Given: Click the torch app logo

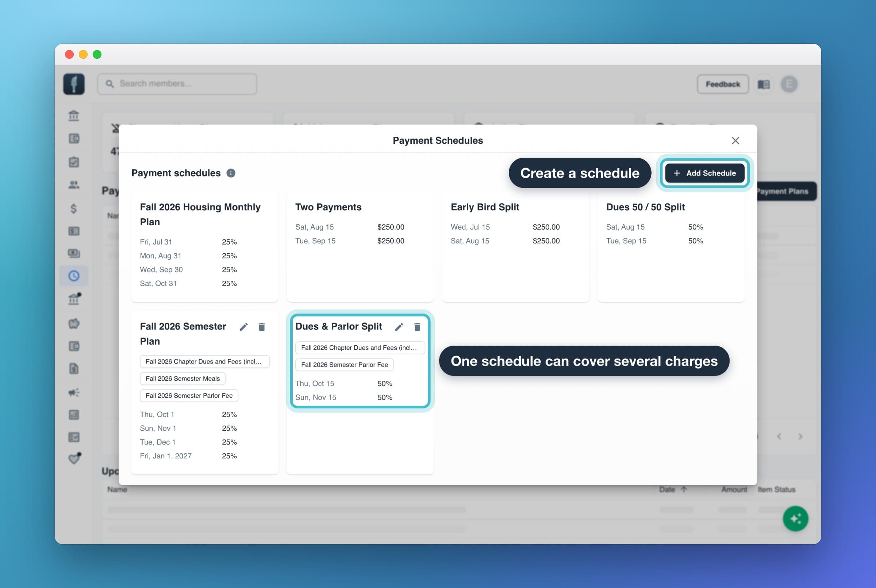Looking at the screenshot, I should (x=73, y=84).
